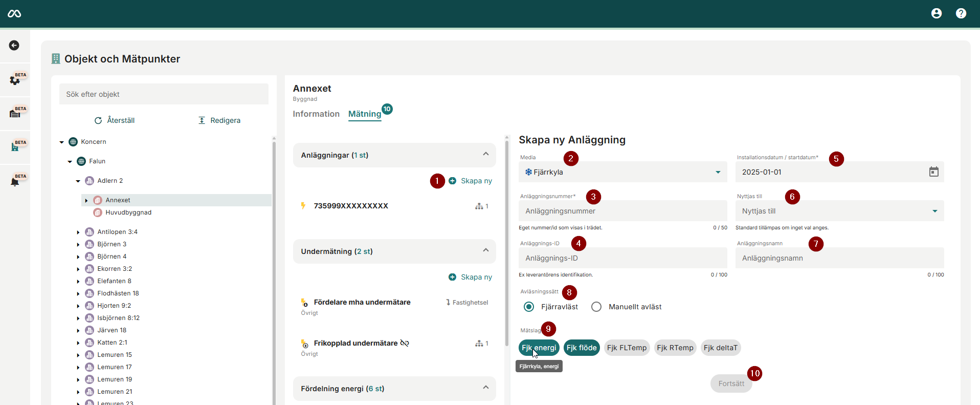Click the back arrow icon in sidebar
980x405 pixels.
tap(14, 46)
